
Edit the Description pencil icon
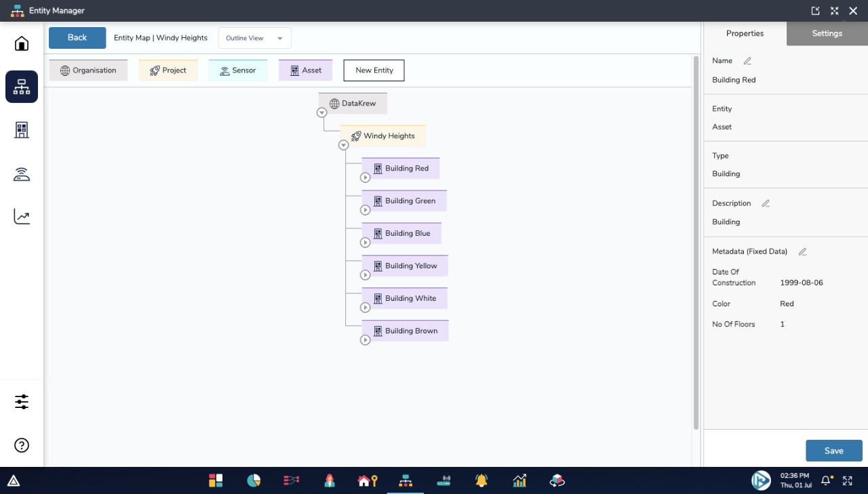[766, 203]
